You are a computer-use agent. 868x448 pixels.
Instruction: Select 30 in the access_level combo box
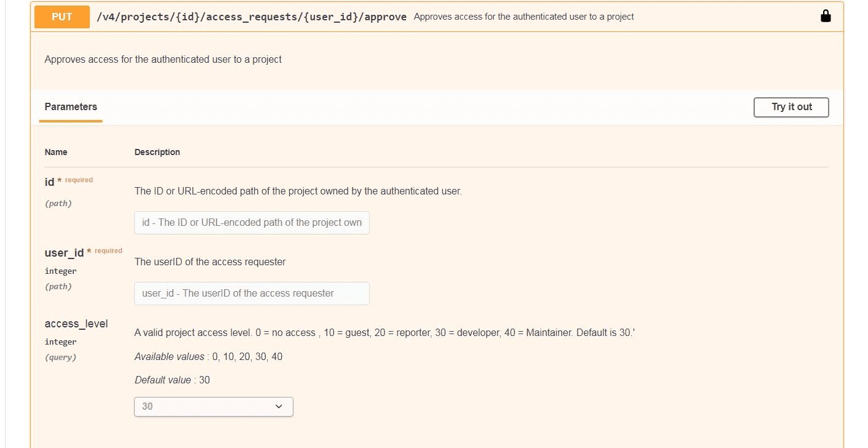pyautogui.click(x=213, y=406)
